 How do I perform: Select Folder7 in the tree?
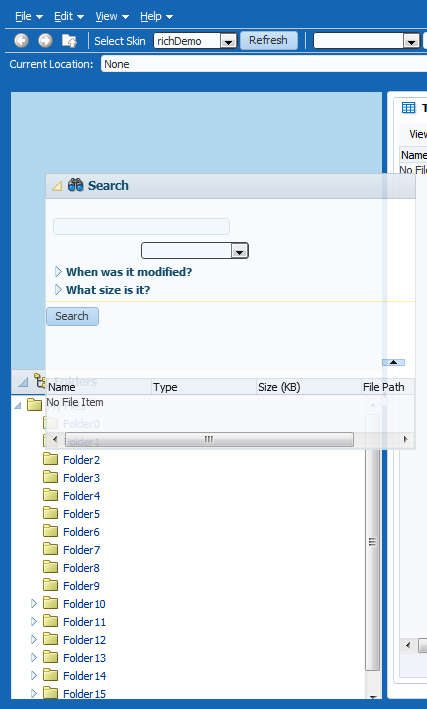click(81, 550)
